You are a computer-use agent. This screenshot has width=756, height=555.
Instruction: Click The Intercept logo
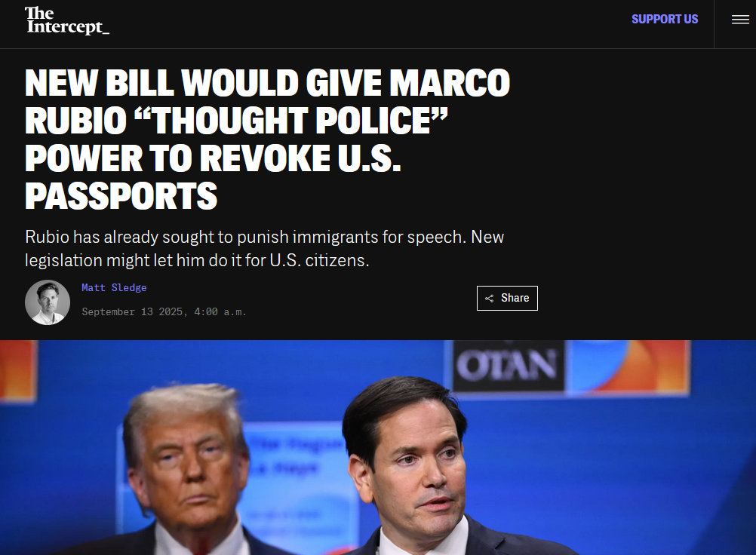[x=67, y=20]
